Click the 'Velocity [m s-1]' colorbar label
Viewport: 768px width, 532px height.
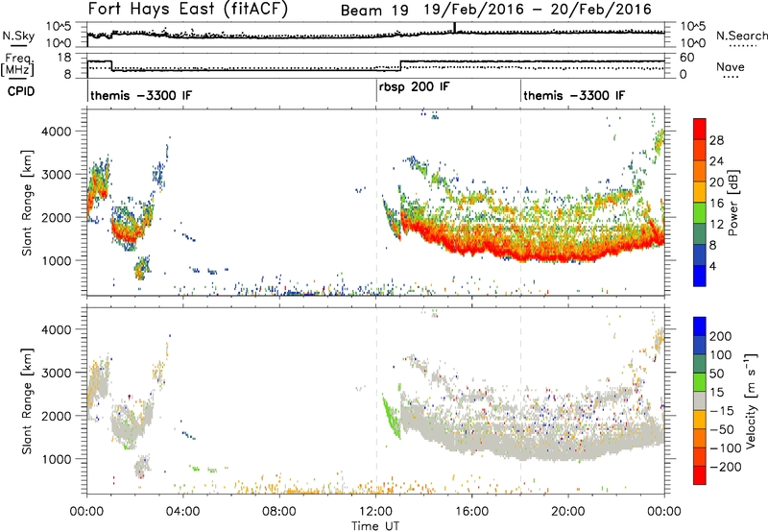pos(750,400)
